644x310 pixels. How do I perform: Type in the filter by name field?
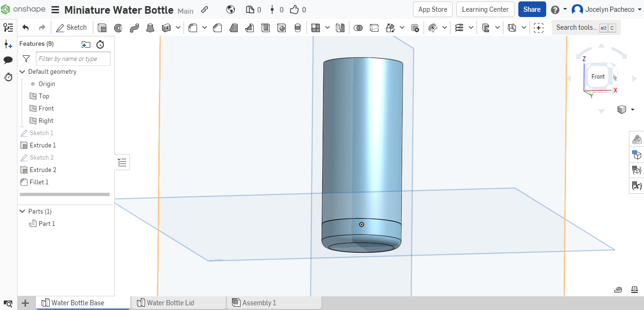[73, 58]
